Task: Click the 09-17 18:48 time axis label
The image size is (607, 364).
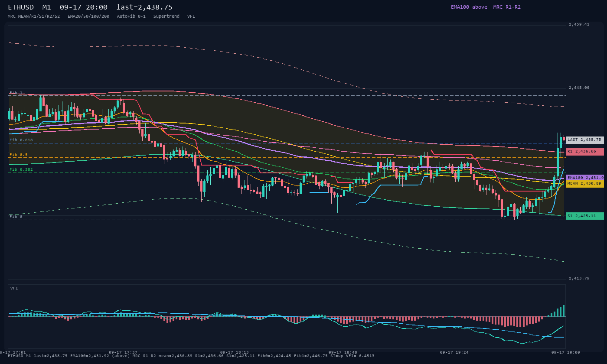Action: 343,352
